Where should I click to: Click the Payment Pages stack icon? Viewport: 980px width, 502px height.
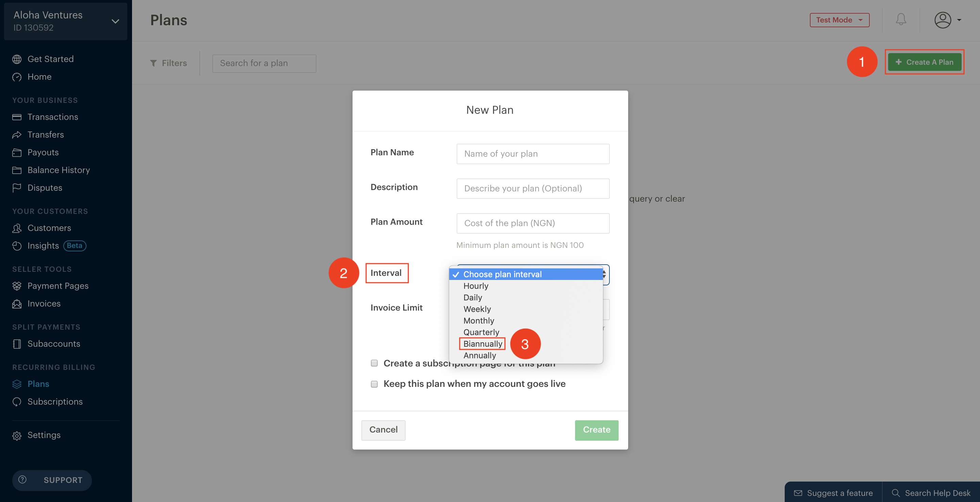pos(17,286)
